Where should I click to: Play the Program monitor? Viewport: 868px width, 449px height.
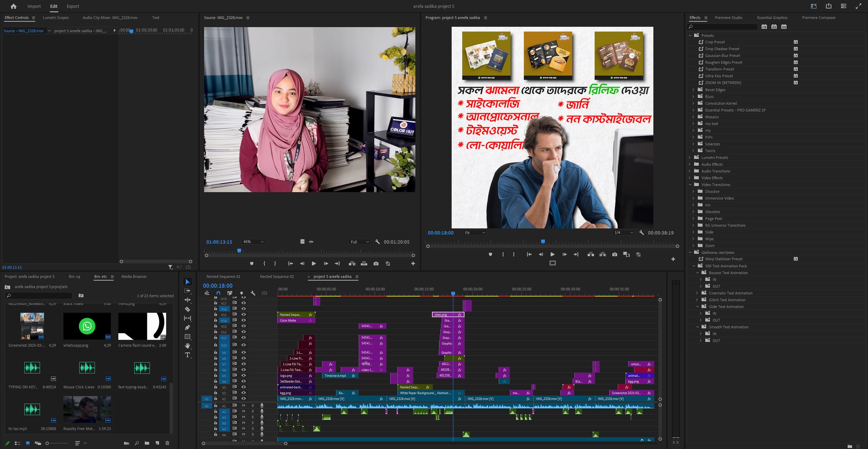(552, 254)
